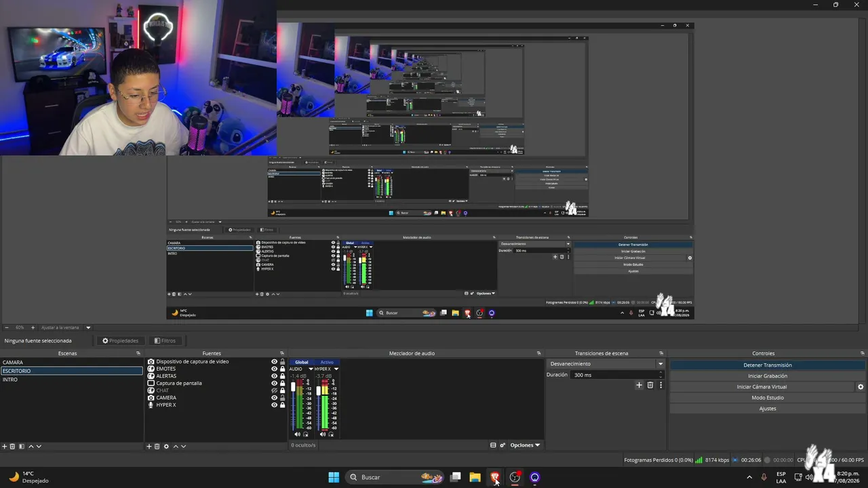The image size is (868, 488).
Task: Select the INTRO scene
Action: pos(72,380)
